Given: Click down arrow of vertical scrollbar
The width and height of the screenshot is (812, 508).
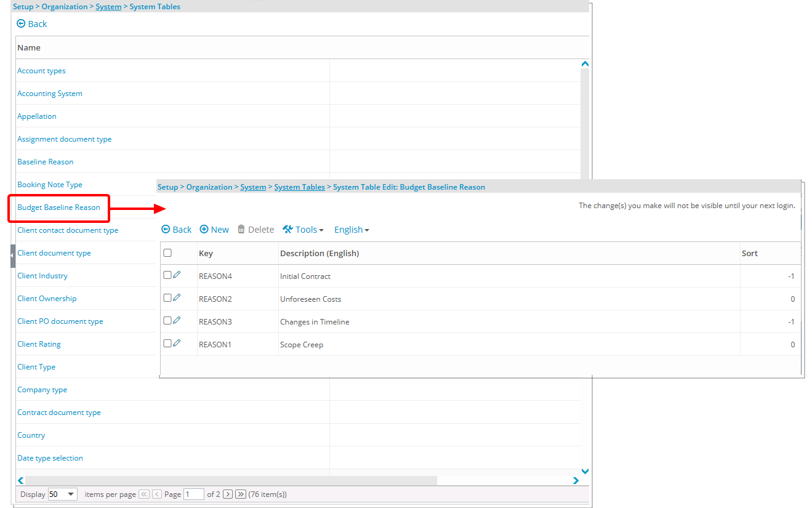Looking at the screenshot, I should [585, 471].
